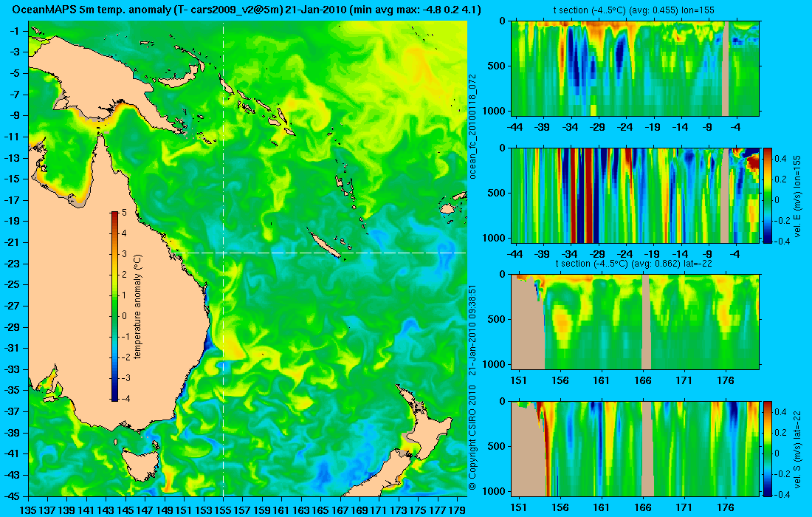The image size is (812, 517).
Task: Click the southward velocity section plot
Action: click(635, 448)
